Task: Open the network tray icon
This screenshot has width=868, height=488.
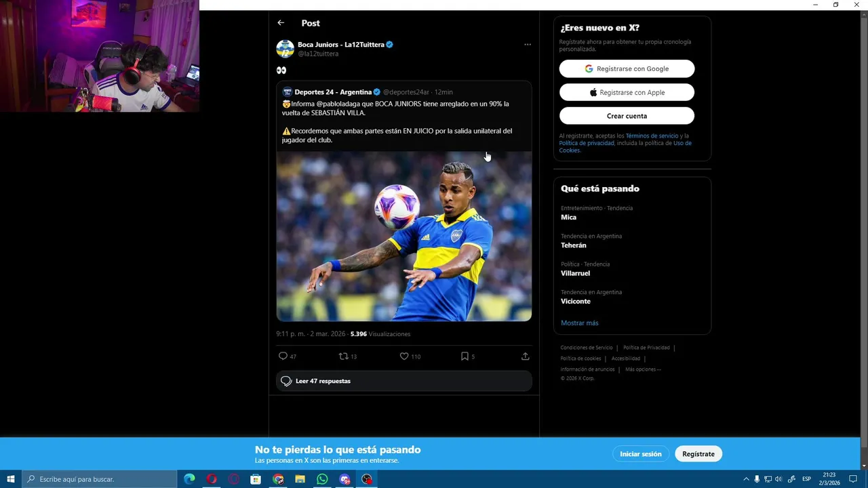Action: tap(768, 479)
